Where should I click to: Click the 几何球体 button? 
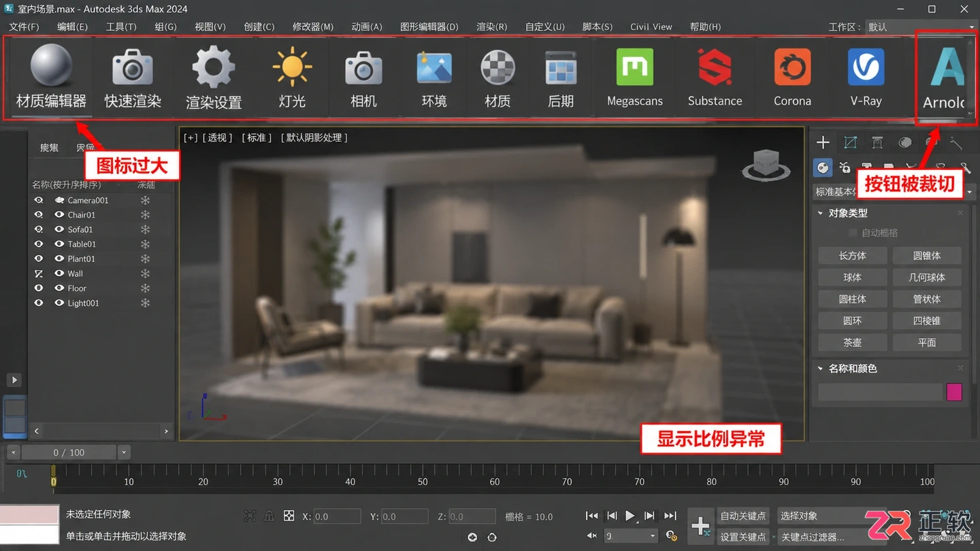927,278
